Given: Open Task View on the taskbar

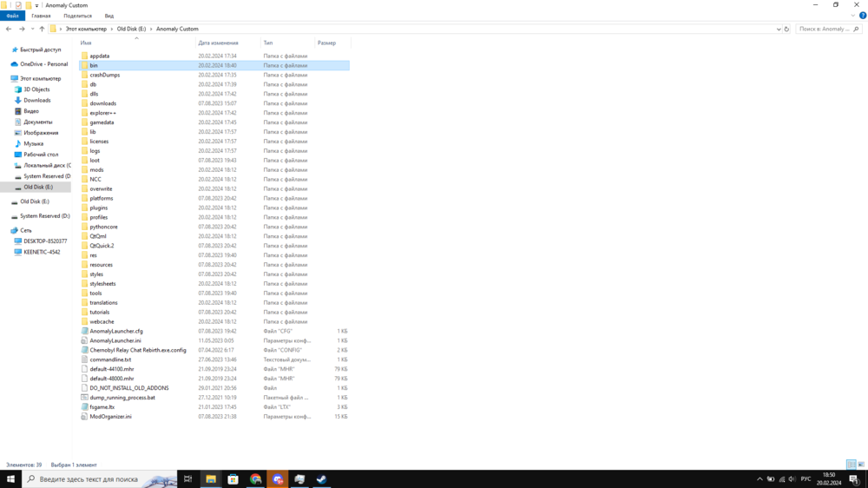Looking at the screenshot, I should pyautogui.click(x=187, y=479).
